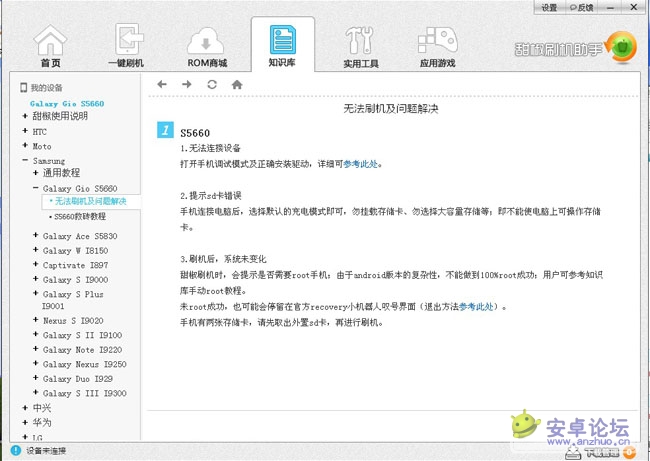Collapse the Galaxy Gio S5660 tree node
This screenshot has height=461, width=650.
click(36, 188)
